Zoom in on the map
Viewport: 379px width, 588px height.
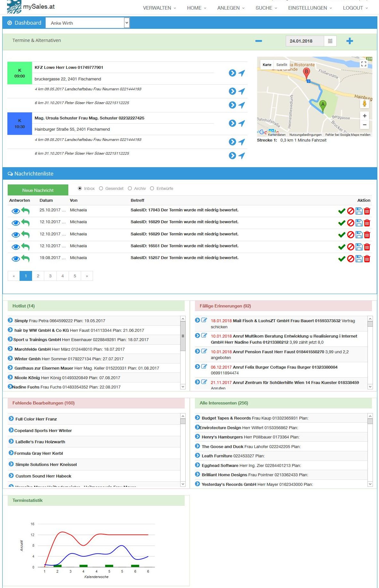pos(364,116)
